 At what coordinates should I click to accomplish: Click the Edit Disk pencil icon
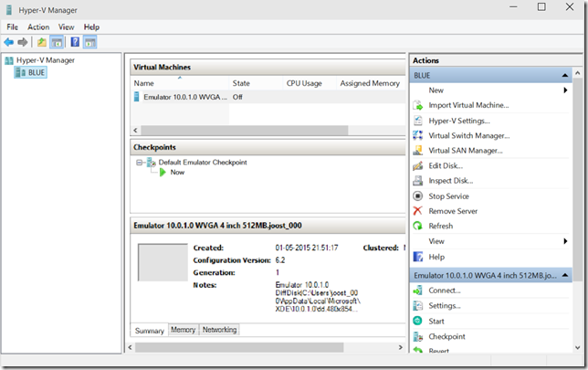(x=418, y=166)
